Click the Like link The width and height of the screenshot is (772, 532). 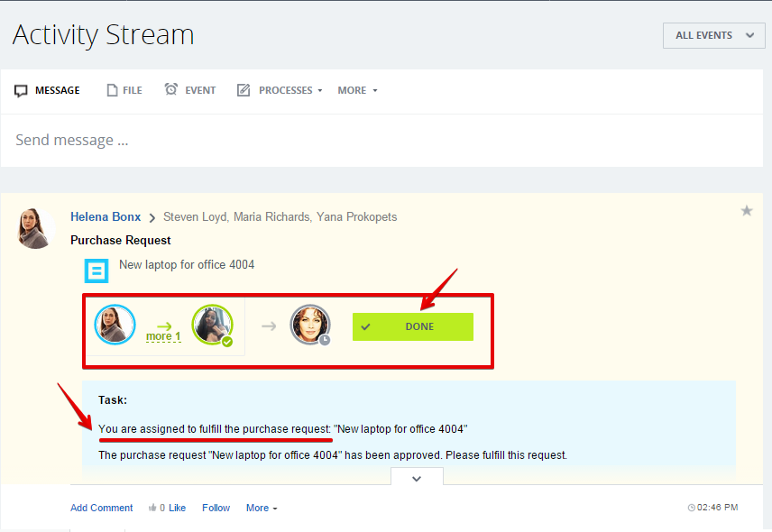pyautogui.click(x=178, y=508)
